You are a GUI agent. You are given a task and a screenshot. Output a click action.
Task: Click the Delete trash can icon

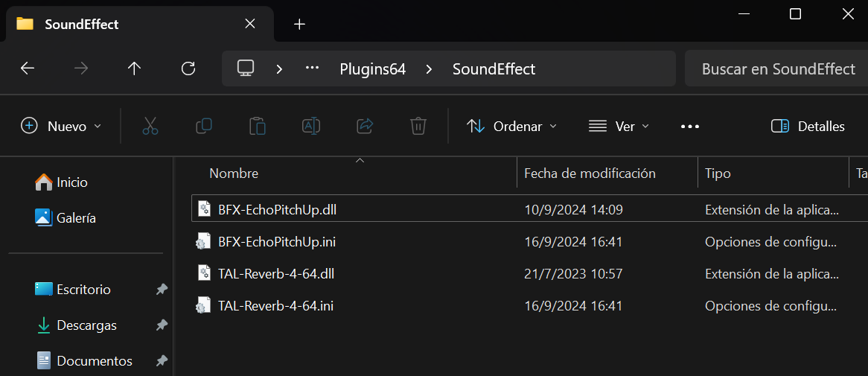pos(418,127)
